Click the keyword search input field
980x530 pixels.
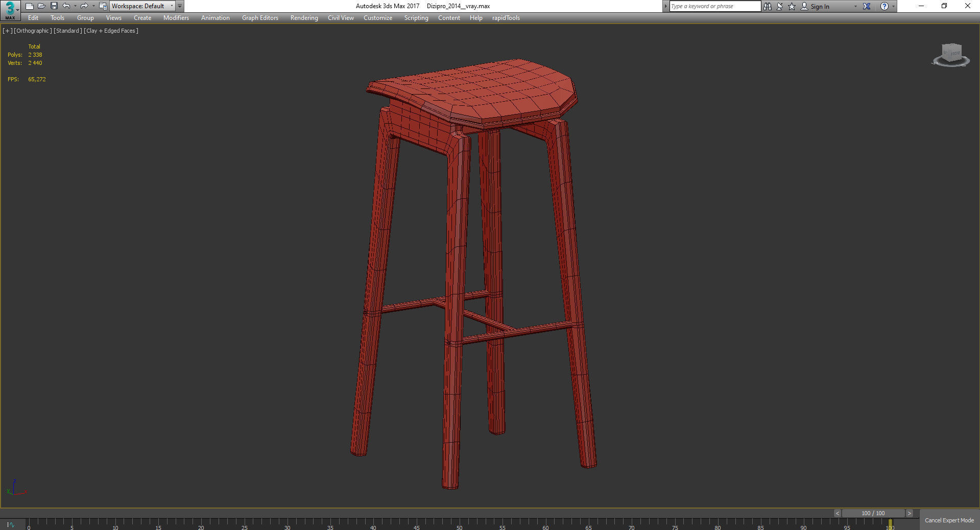pyautogui.click(x=715, y=6)
